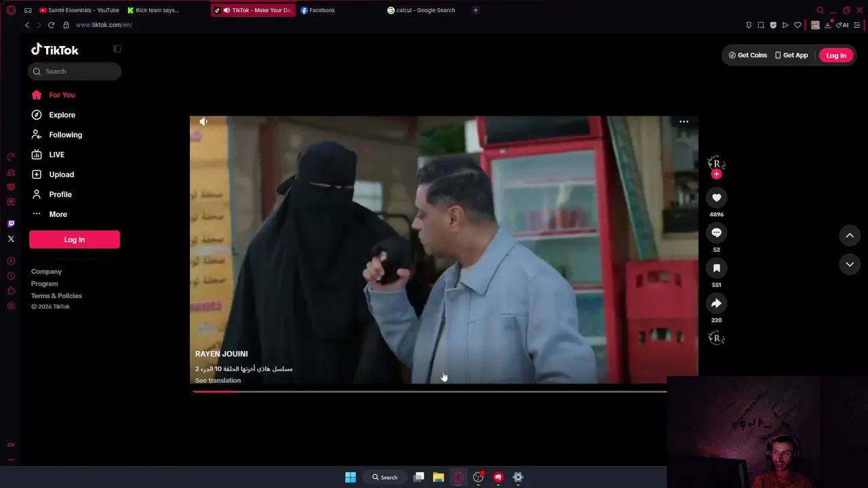Screen dimensions: 868x488
Task: Click the pin icon in the browser toolbar
Action: [x=749, y=25]
